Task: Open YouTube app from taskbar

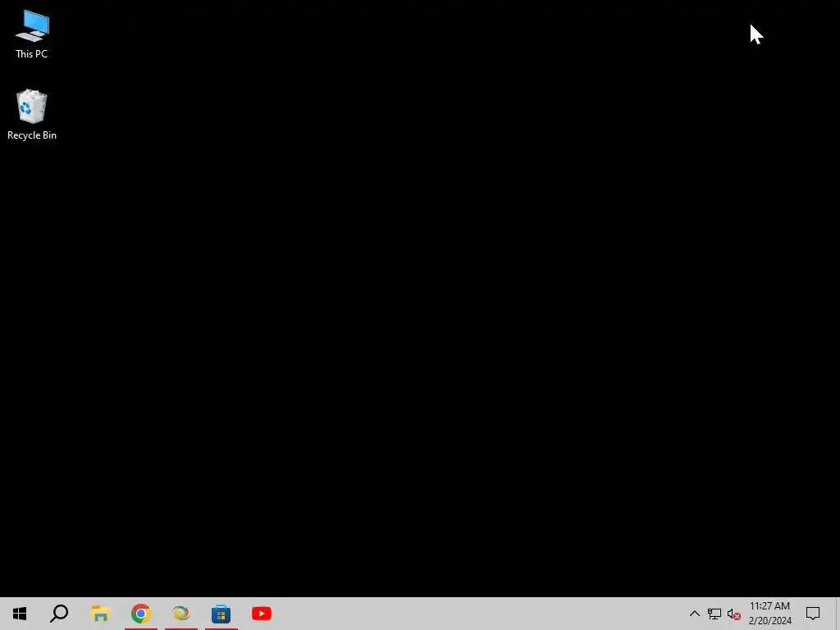Action: (262, 614)
